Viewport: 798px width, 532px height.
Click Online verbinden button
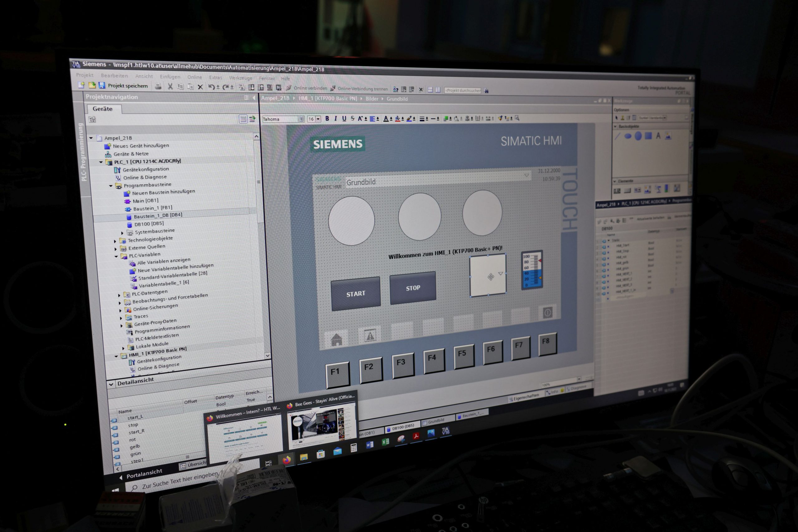pyautogui.click(x=306, y=88)
